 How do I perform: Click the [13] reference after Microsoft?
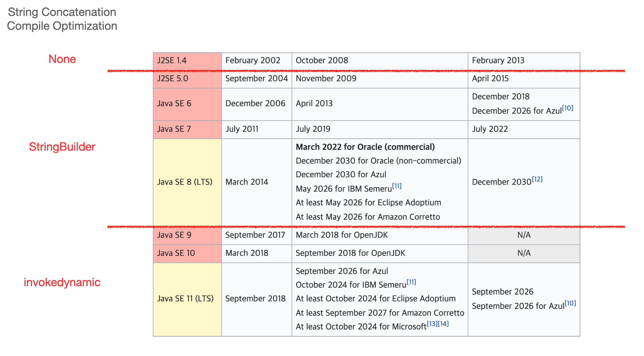[432, 324]
